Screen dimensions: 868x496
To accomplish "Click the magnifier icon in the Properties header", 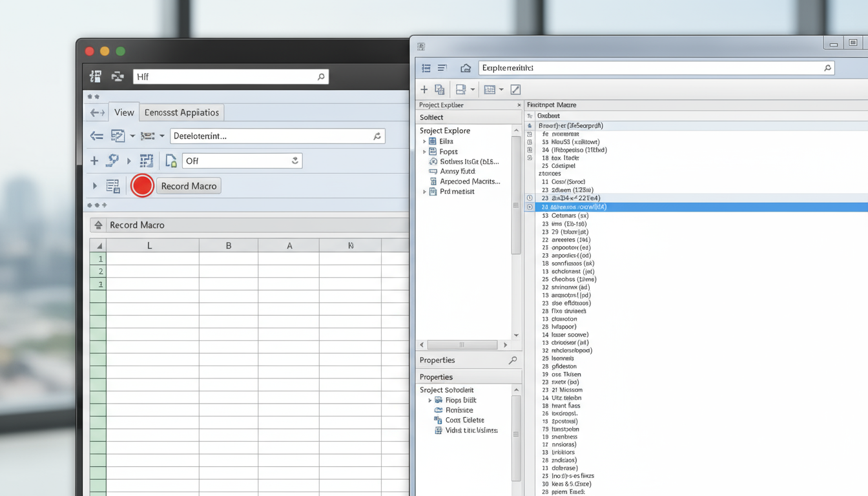I will [x=513, y=360].
